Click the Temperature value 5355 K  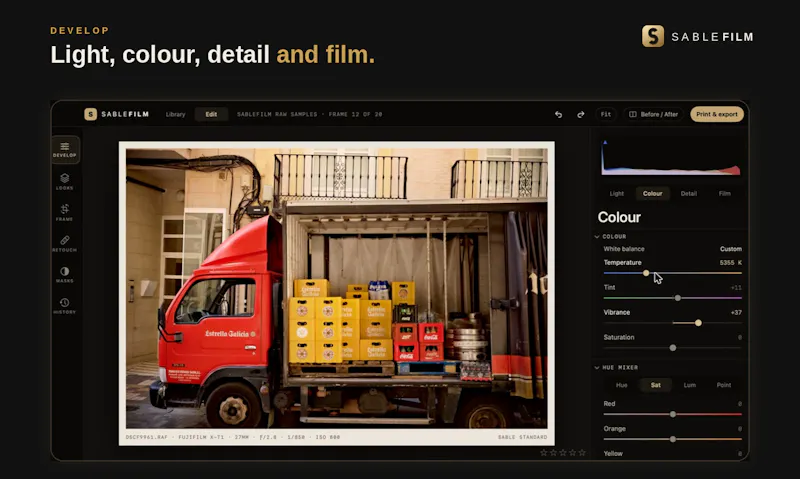[x=731, y=263]
